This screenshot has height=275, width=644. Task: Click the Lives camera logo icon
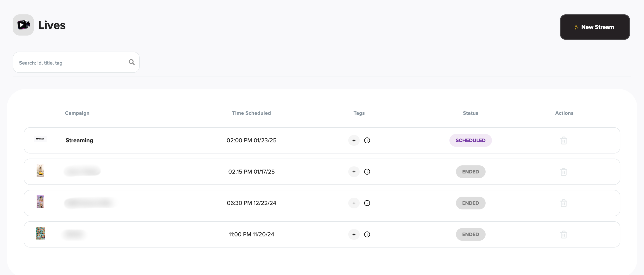tap(23, 25)
